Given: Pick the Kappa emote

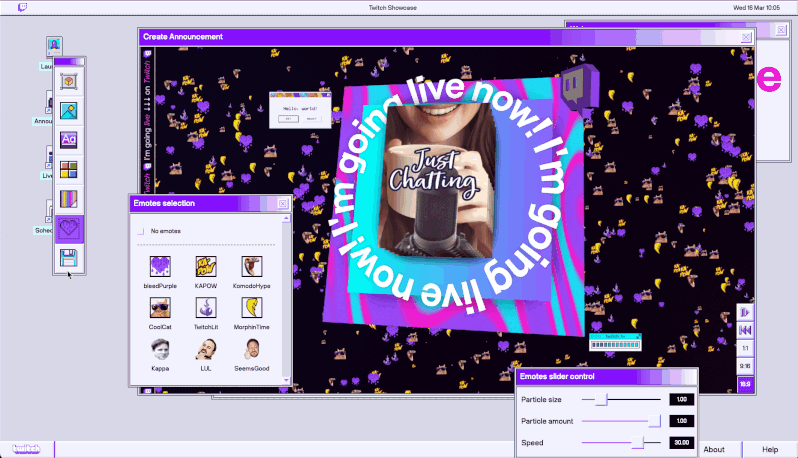Looking at the screenshot, I should pos(160,349).
